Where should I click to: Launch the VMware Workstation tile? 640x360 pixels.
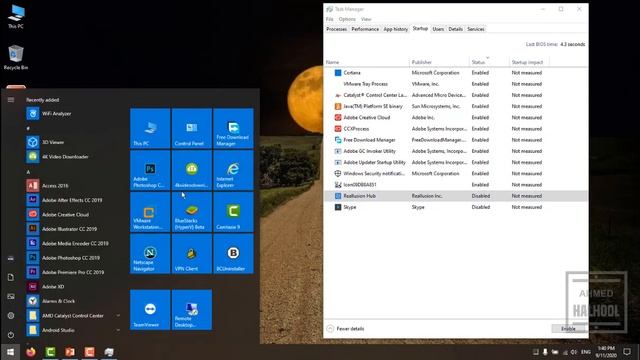150,212
